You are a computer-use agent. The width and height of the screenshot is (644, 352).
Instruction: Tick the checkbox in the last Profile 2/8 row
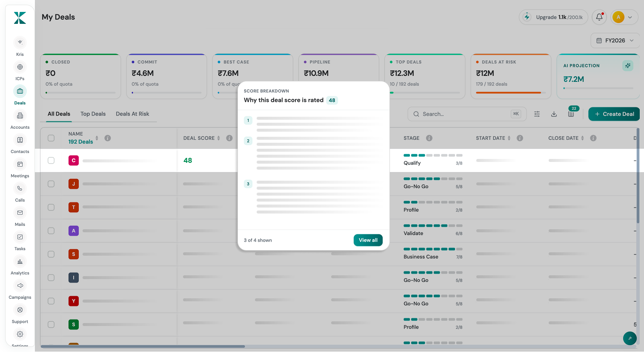(x=51, y=324)
